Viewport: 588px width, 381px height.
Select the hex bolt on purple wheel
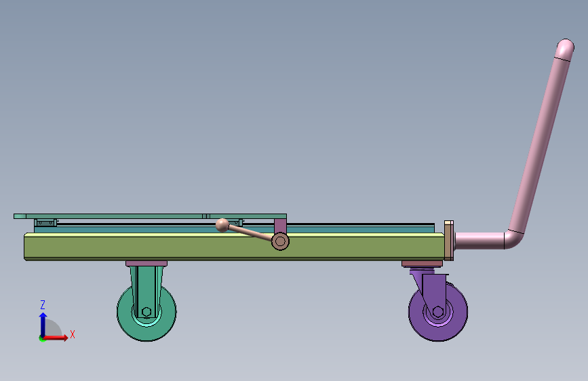437,312
